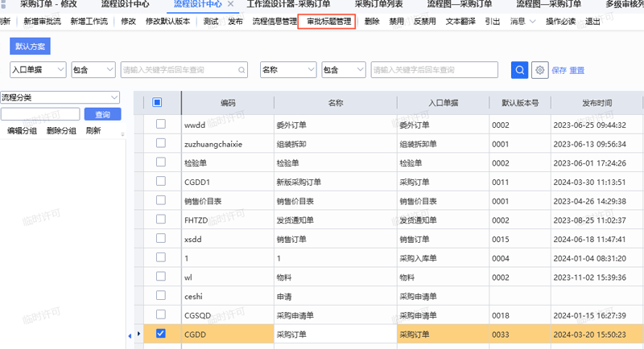Select the 发货通知单 name cell

coord(336,220)
